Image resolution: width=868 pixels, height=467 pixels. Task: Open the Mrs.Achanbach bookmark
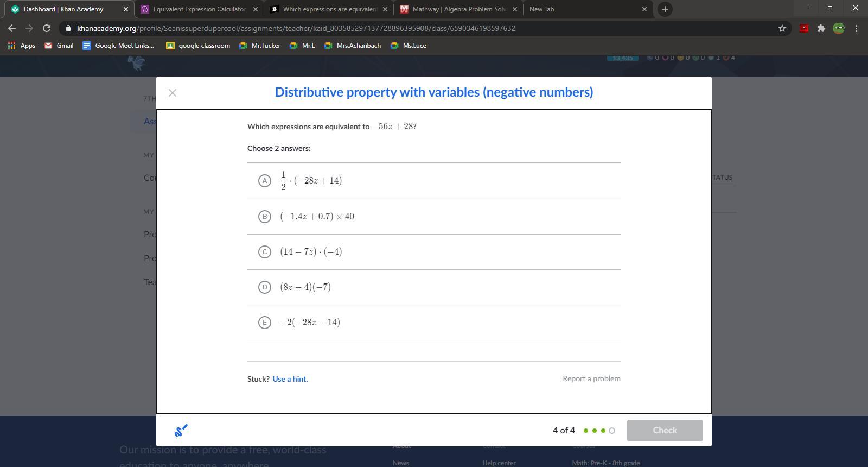[x=353, y=46]
